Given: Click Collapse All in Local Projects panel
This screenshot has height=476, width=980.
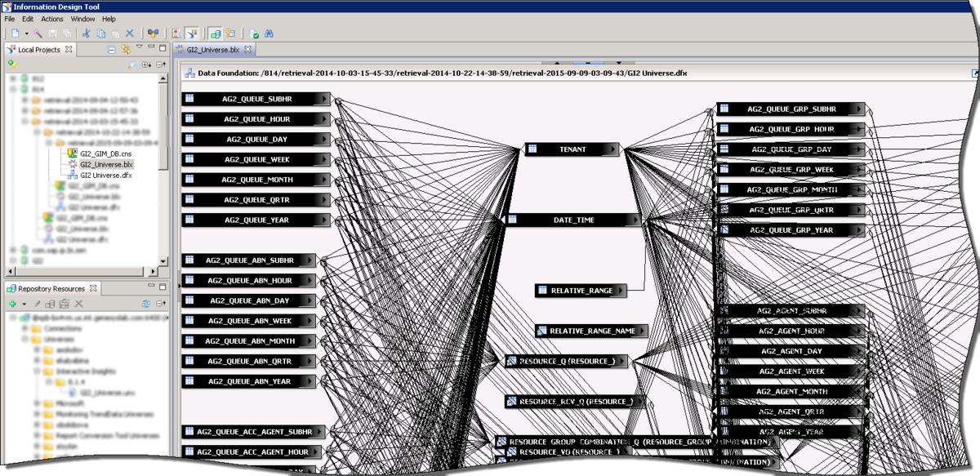Looking at the screenshot, I should pyautogui.click(x=112, y=50).
